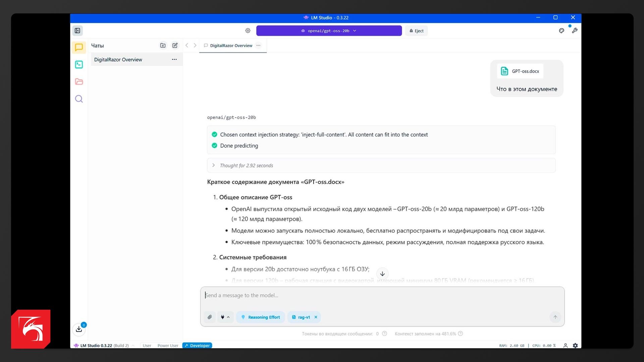The height and width of the screenshot is (362, 644).
Task: Start a new chat with pencil icon
Action: (175, 45)
